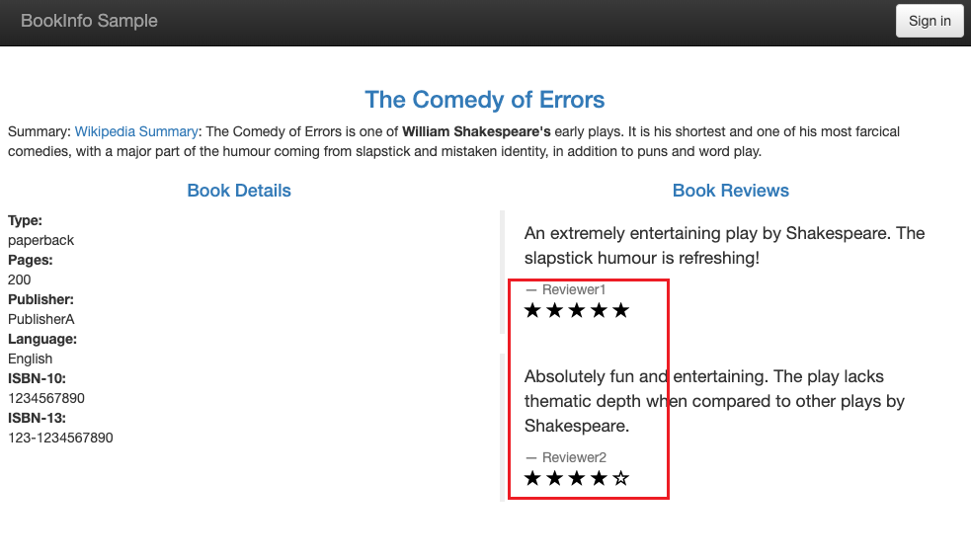Select the Book Details heading
This screenshot has width=971, height=560.
(239, 191)
